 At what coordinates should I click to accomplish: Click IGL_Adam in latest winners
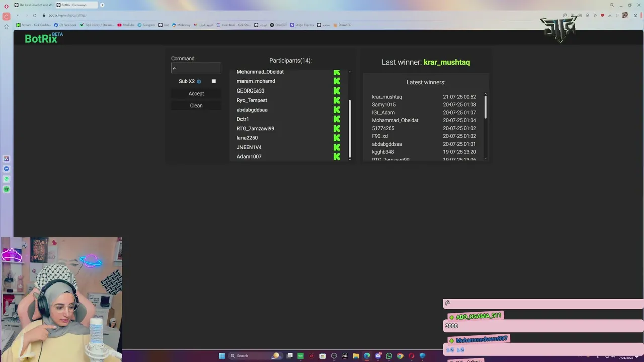pyautogui.click(x=383, y=113)
